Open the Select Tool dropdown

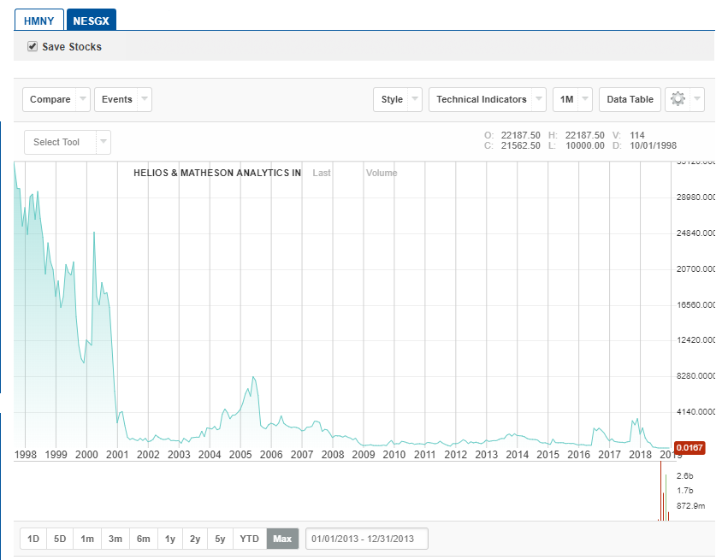[68, 142]
